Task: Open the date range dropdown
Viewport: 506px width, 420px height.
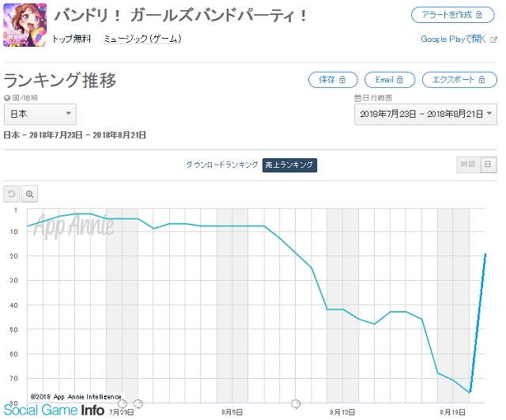Action: pos(425,114)
